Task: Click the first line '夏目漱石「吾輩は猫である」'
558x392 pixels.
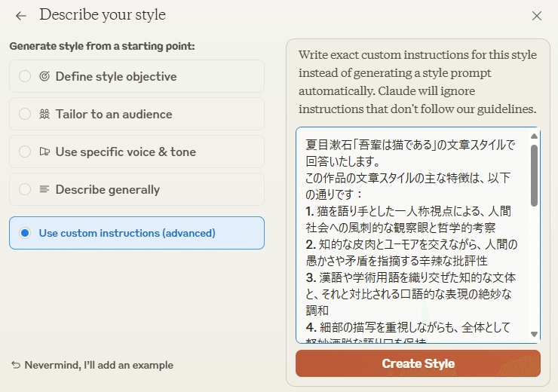Action: coord(411,145)
